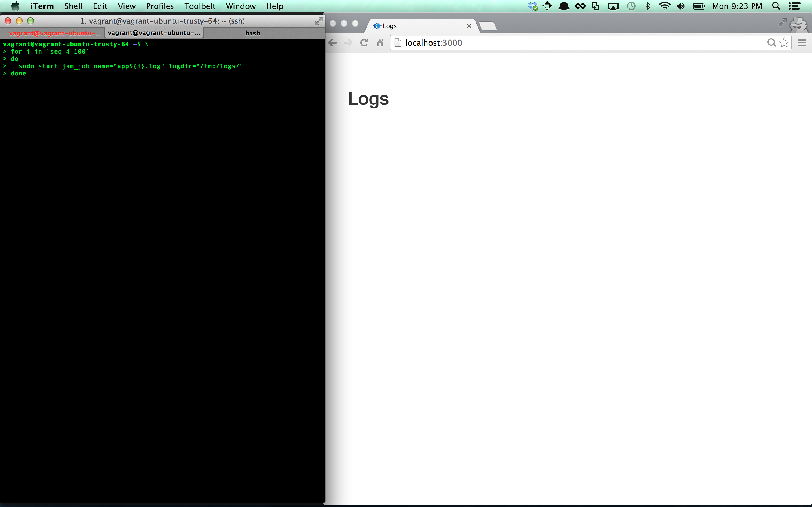812x507 pixels.
Task: Toggle fullscreen on the Chrome window
Action: [782, 23]
